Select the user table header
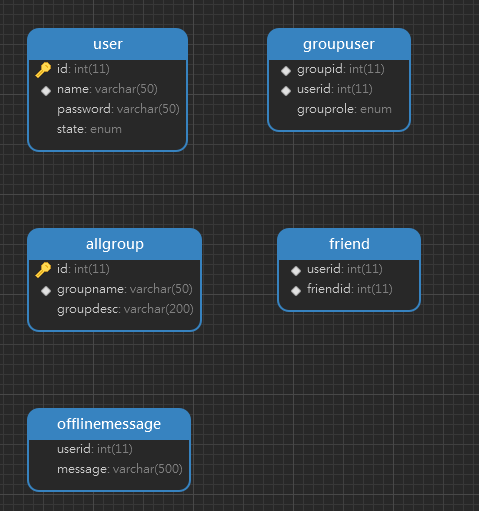479x511 pixels. tap(108, 44)
